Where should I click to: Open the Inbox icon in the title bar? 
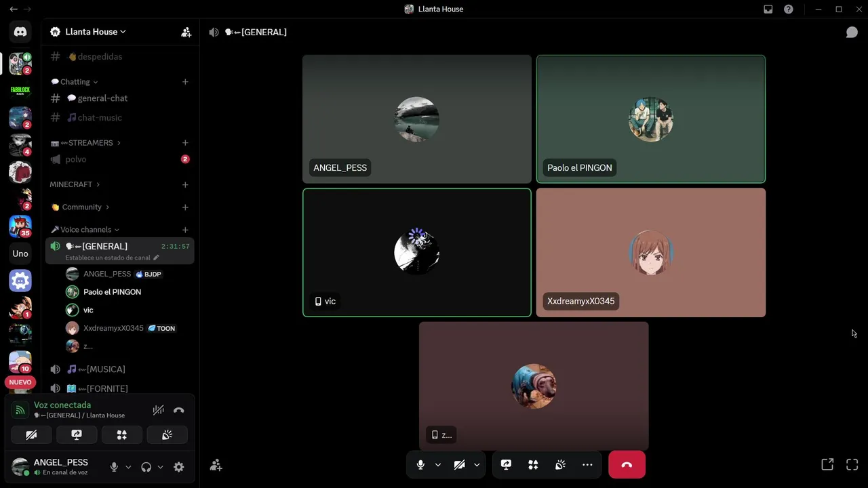768,9
